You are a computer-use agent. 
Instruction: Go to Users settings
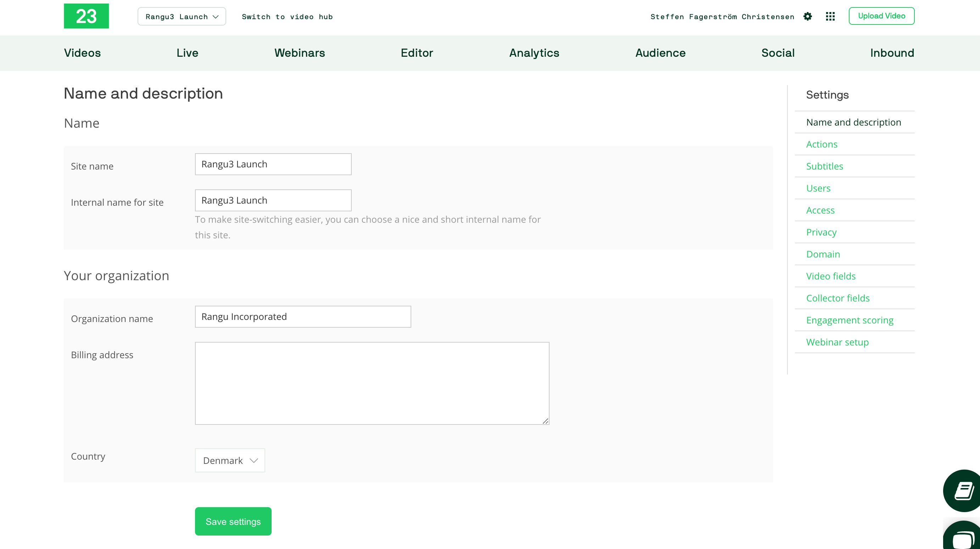818,188
